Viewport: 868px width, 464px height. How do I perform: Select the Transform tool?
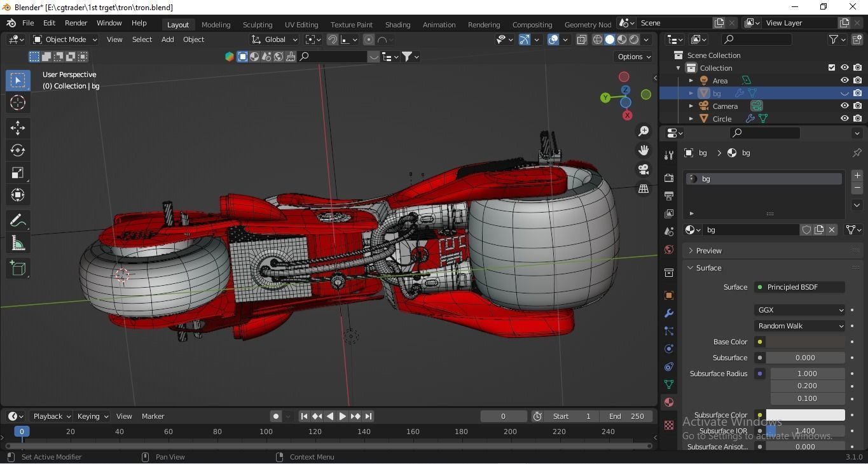(x=18, y=195)
